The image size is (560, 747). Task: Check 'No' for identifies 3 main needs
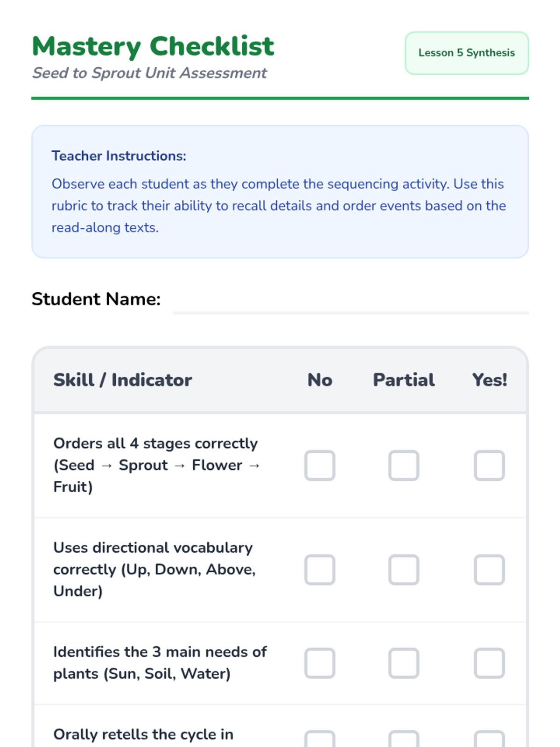[x=320, y=663]
